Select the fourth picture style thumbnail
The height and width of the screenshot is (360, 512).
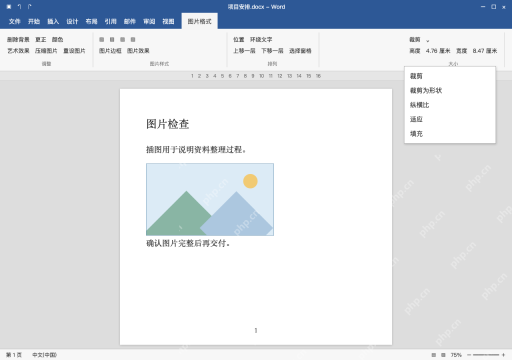click(x=133, y=39)
